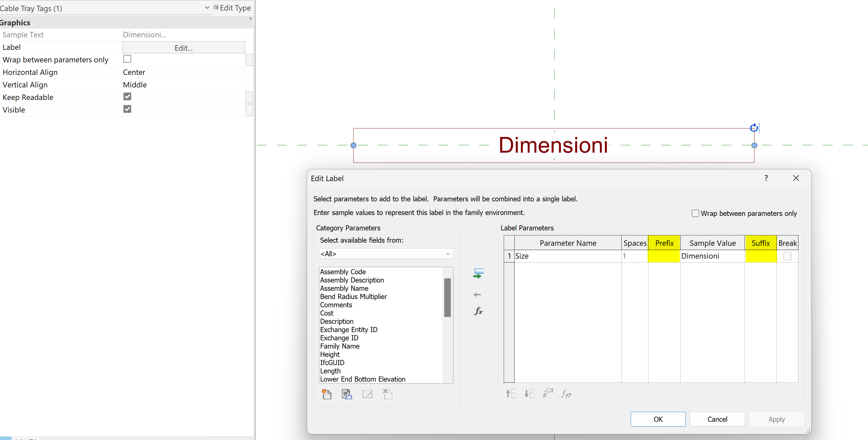Image resolution: width=868 pixels, height=440 pixels.
Task: Open the Select available fields dropdown
Action: tap(386, 254)
